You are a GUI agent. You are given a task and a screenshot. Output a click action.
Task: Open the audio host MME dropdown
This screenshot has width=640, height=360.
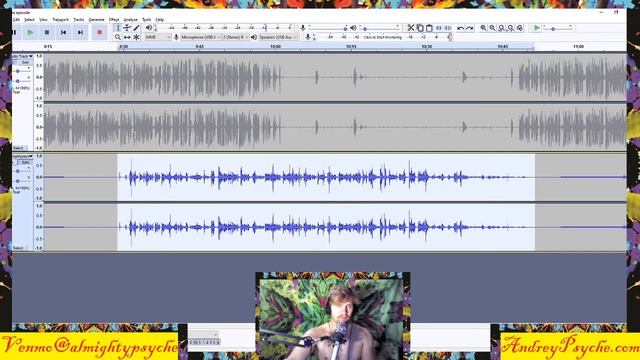click(x=158, y=37)
